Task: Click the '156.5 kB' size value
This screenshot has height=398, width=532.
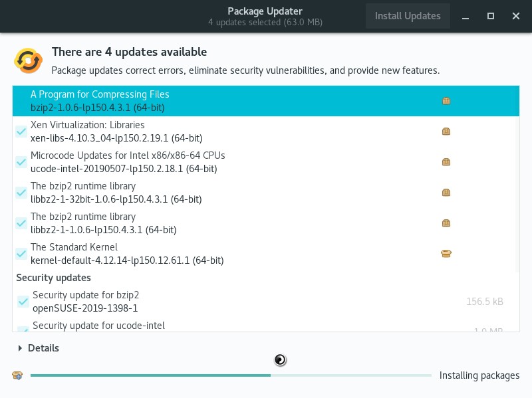Action: click(485, 302)
